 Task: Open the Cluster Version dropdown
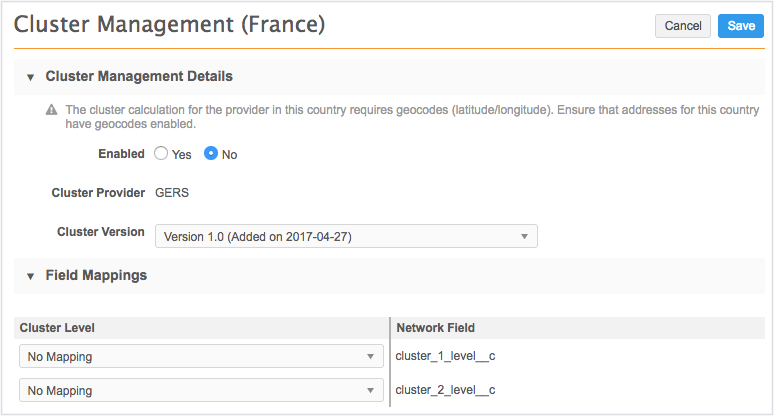point(346,236)
